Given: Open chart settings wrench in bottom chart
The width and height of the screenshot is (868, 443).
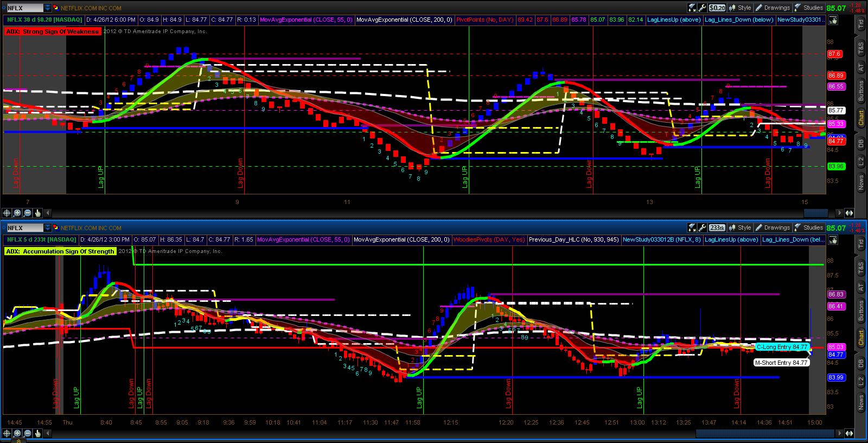Looking at the screenshot, I should click(703, 227).
